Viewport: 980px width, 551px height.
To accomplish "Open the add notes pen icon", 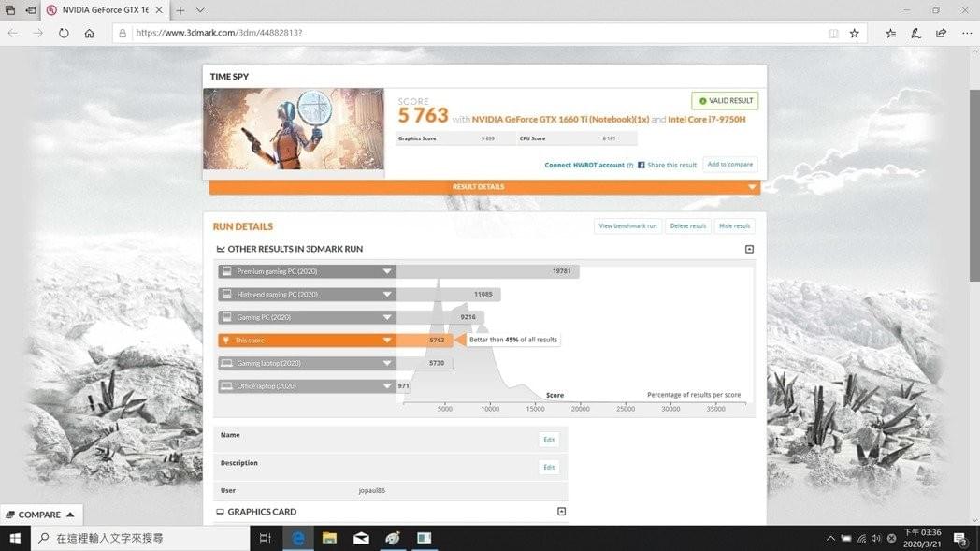I will coord(915,33).
